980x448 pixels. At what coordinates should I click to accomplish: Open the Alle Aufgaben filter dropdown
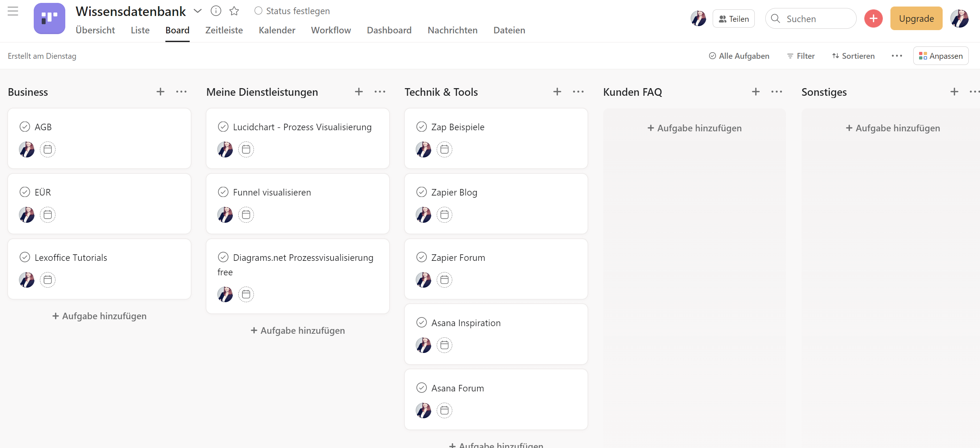click(x=739, y=56)
